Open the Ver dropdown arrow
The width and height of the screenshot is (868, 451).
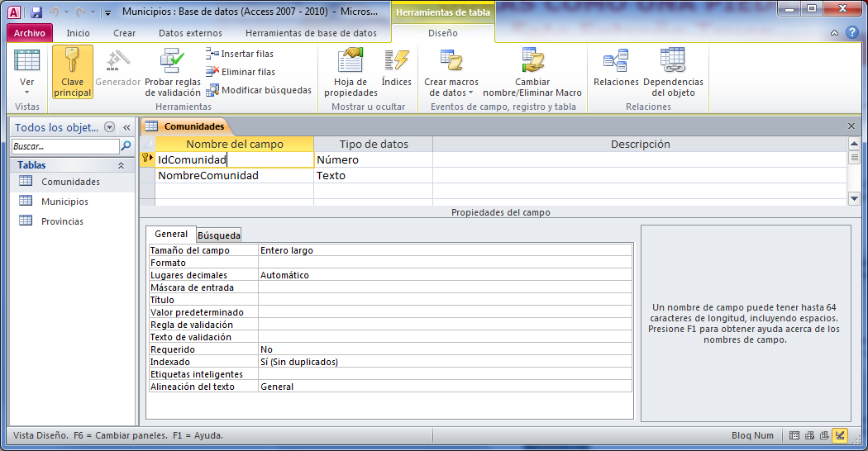(26, 93)
